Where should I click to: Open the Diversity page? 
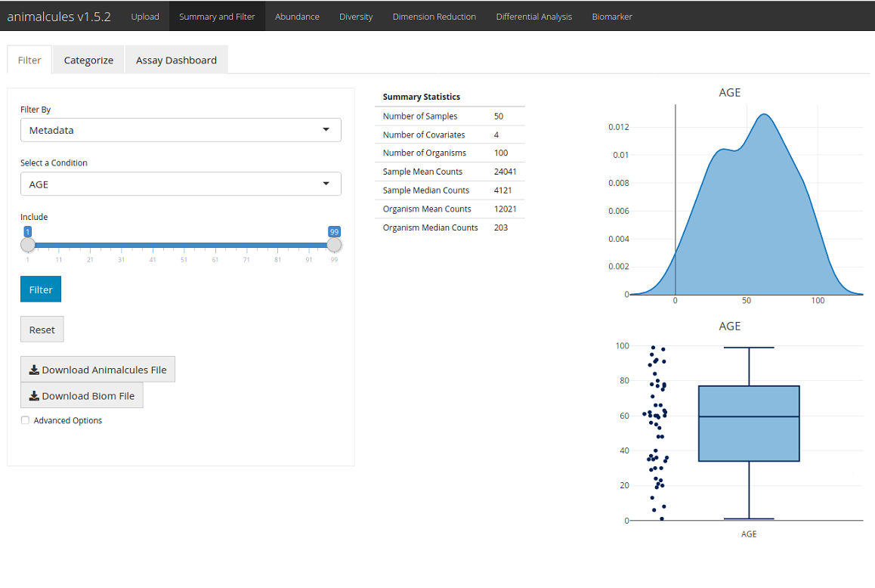356,17
